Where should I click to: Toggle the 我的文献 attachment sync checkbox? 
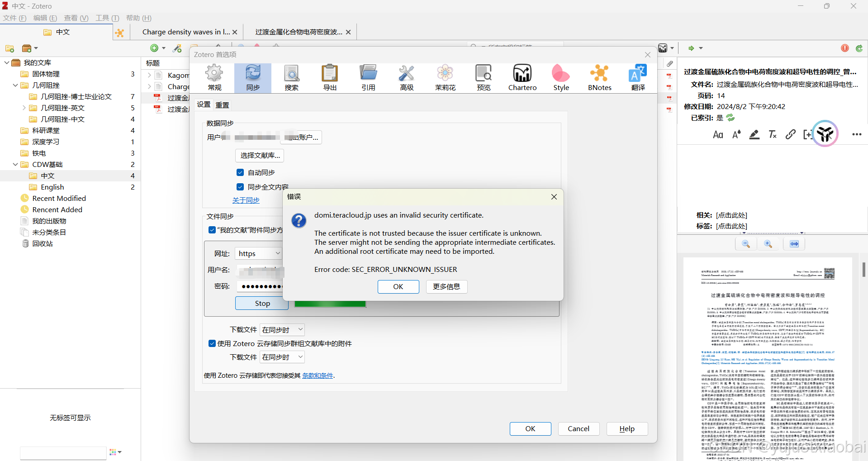tap(212, 230)
